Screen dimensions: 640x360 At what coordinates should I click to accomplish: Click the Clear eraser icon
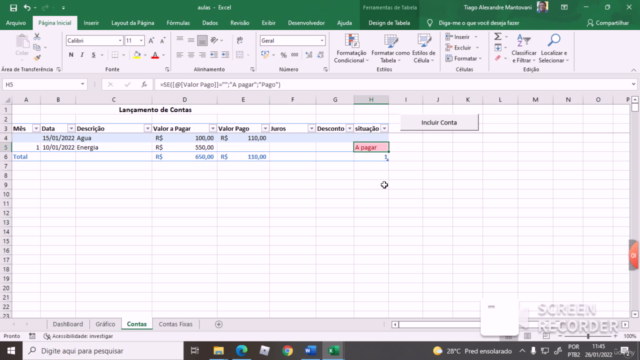pyautogui.click(x=498, y=58)
